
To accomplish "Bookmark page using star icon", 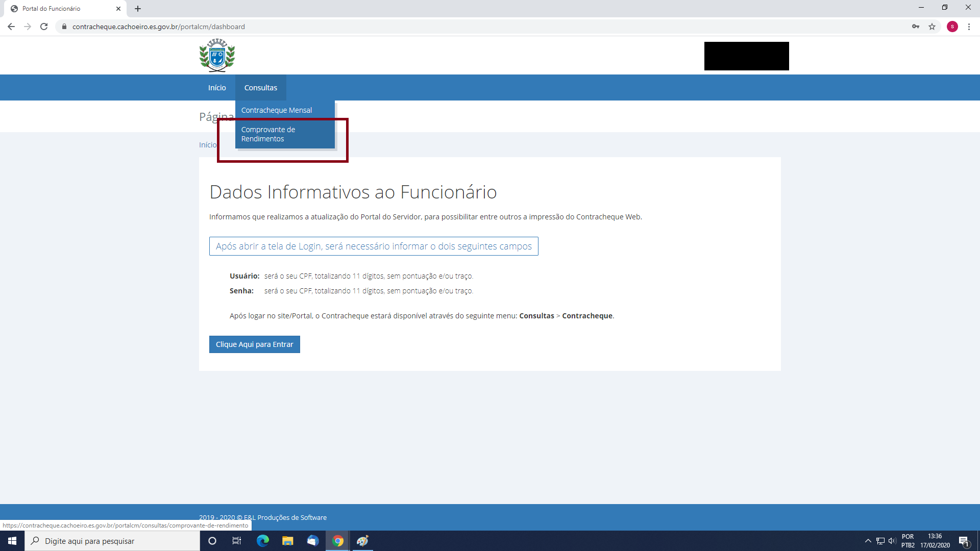I will [932, 27].
